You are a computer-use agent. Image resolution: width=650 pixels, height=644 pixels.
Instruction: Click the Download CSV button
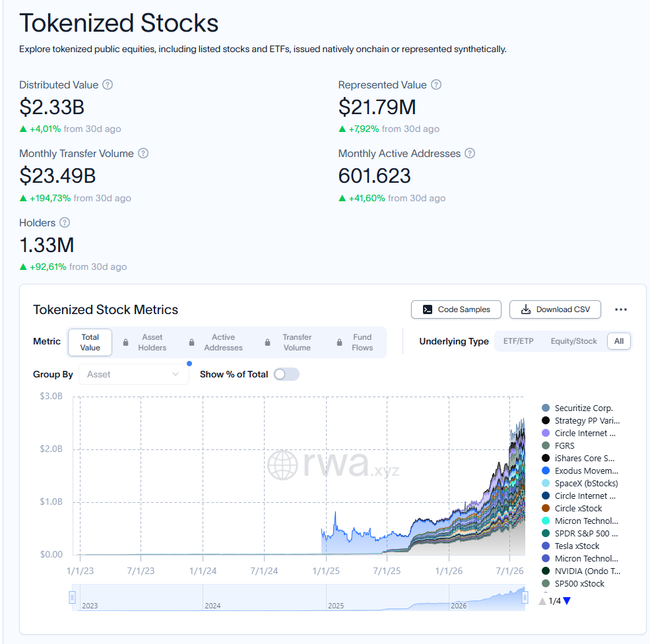pyautogui.click(x=555, y=309)
